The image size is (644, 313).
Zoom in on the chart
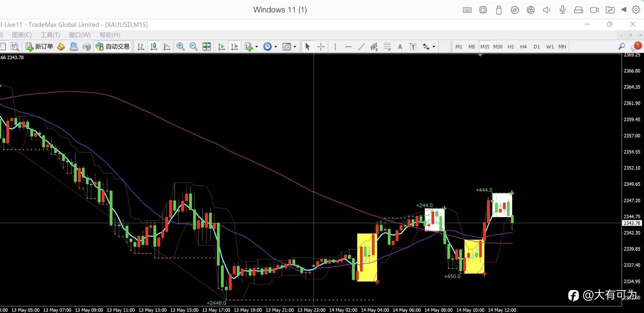[180, 47]
